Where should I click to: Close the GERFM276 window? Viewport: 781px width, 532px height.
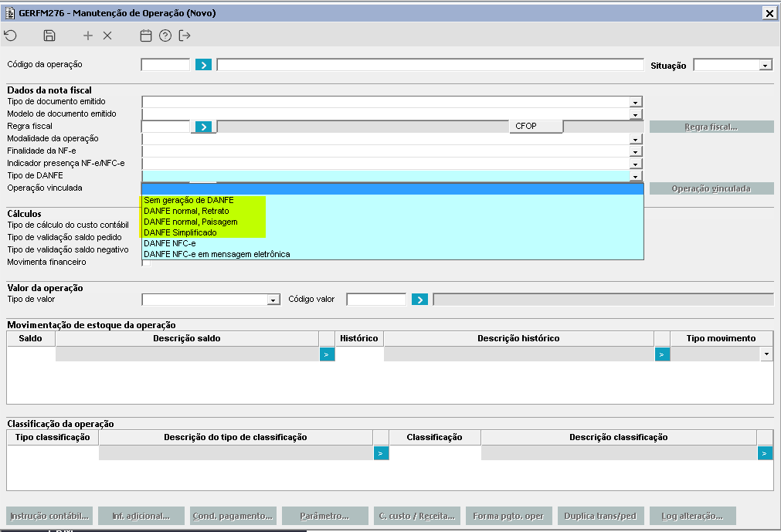point(769,13)
